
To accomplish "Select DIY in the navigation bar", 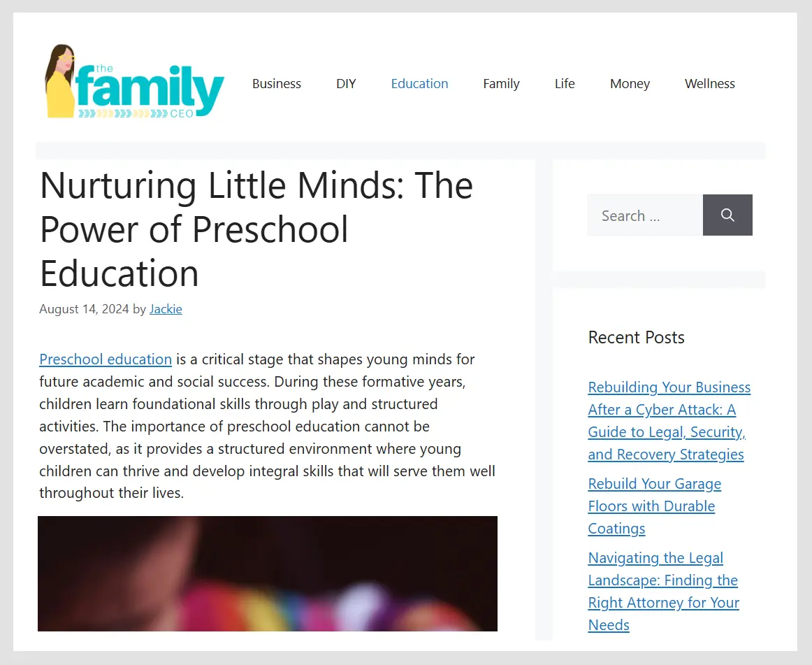I will 346,84.
